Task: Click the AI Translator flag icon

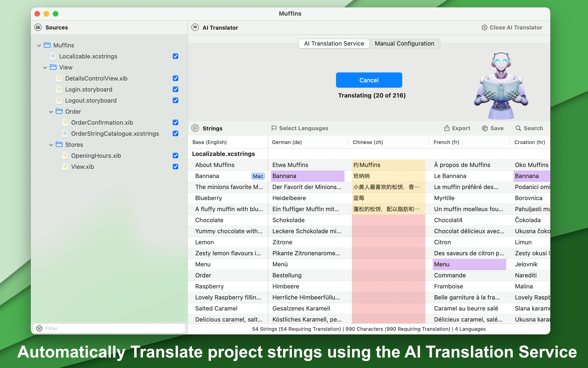Action: (195, 28)
